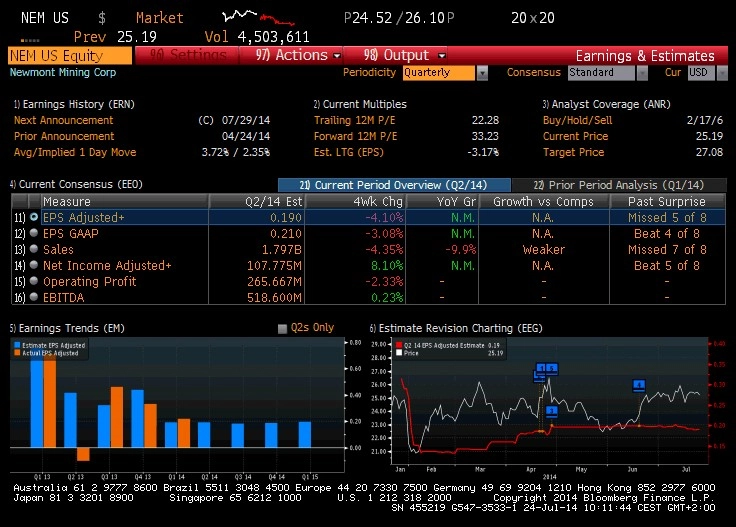Open the Periodicity Quarterly dropdown arrow
Screen dimensions: 736x527
(x=482, y=73)
